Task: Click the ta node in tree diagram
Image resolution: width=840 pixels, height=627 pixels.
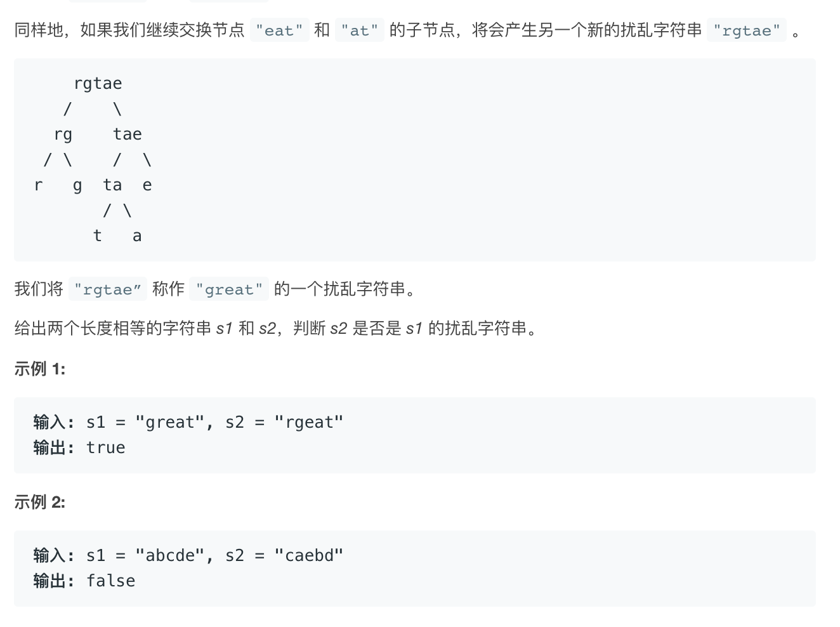Action: pos(112,185)
